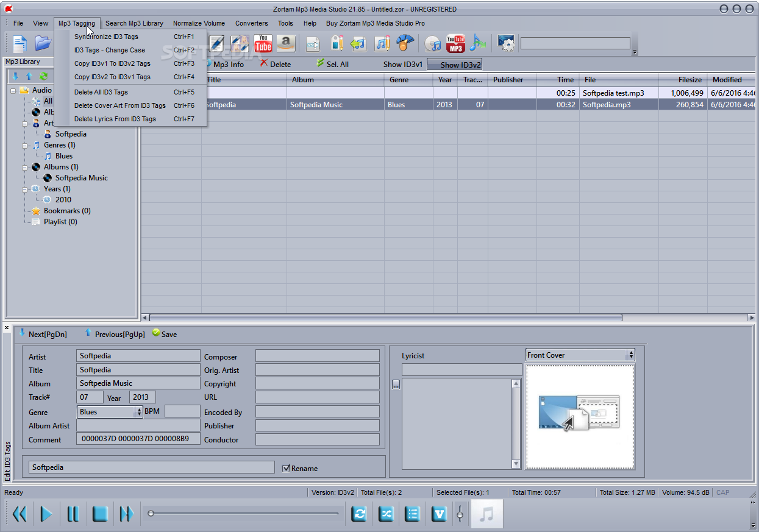759x532 pixels.
Task: Click the file list horizontal scrollbar
Action: click(x=385, y=317)
